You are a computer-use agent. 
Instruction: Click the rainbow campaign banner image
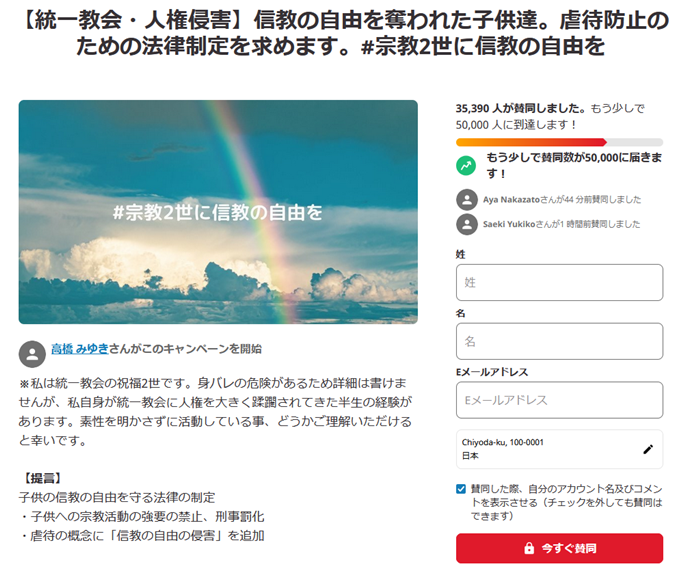[x=218, y=212]
